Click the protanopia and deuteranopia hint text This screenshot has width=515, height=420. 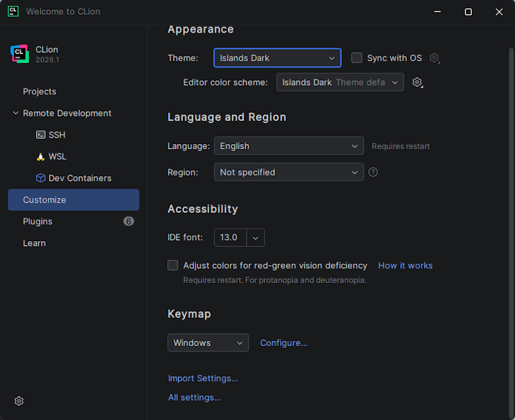click(275, 280)
